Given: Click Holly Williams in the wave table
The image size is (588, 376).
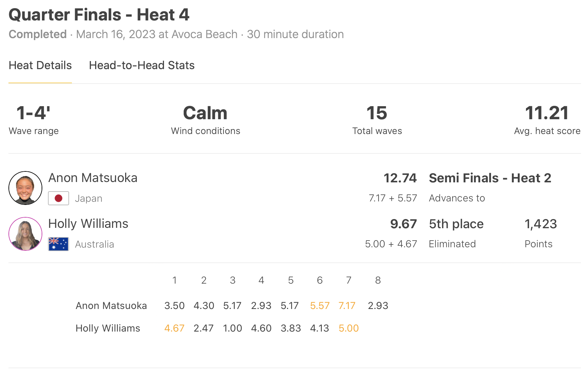Looking at the screenshot, I should click(108, 328).
